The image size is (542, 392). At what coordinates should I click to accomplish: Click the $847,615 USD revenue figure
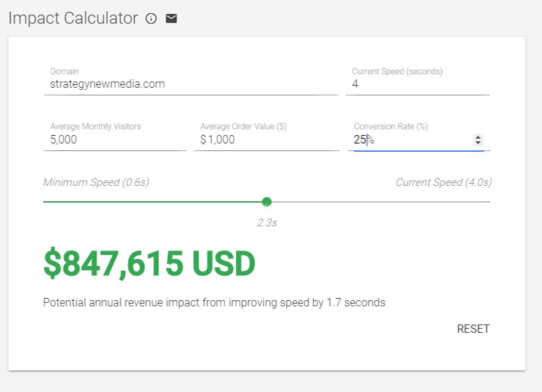click(149, 264)
